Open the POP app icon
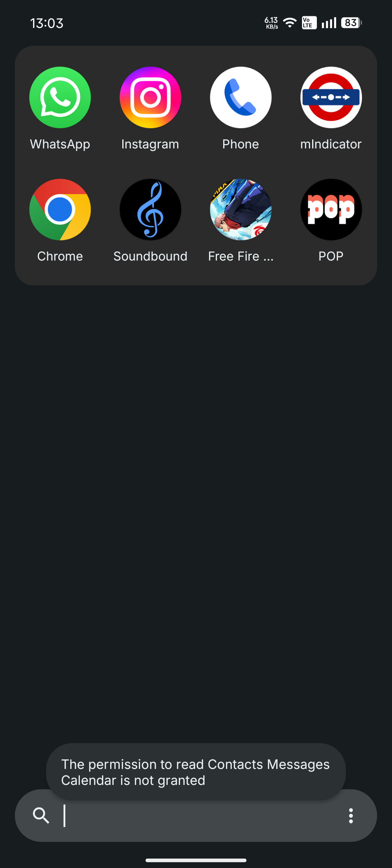The image size is (392, 868). [331, 209]
